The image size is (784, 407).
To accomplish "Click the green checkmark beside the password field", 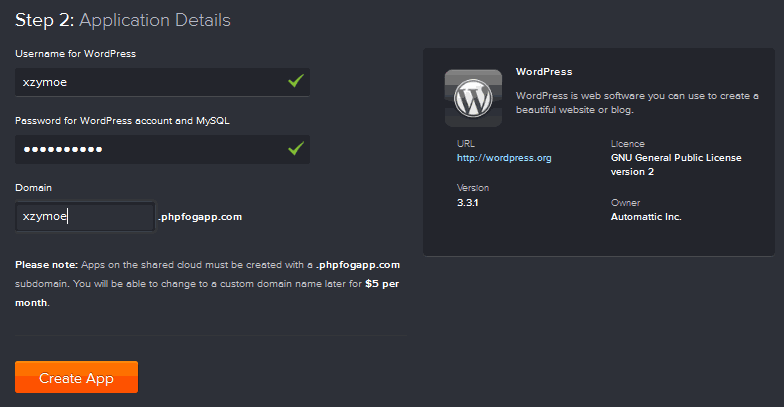I will coord(296,148).
